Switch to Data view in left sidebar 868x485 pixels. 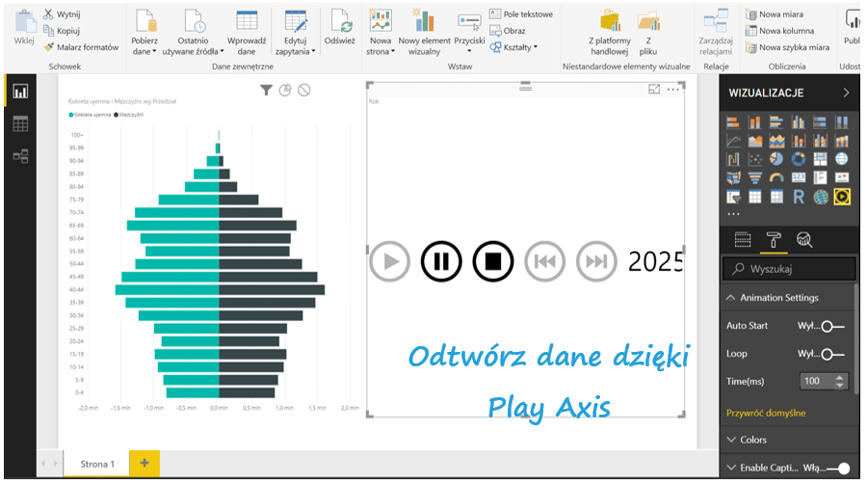(x=20, y=124)
